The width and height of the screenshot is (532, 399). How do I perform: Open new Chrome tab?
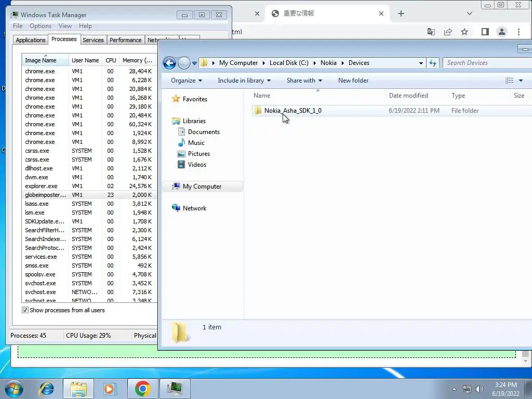[401, 14]
